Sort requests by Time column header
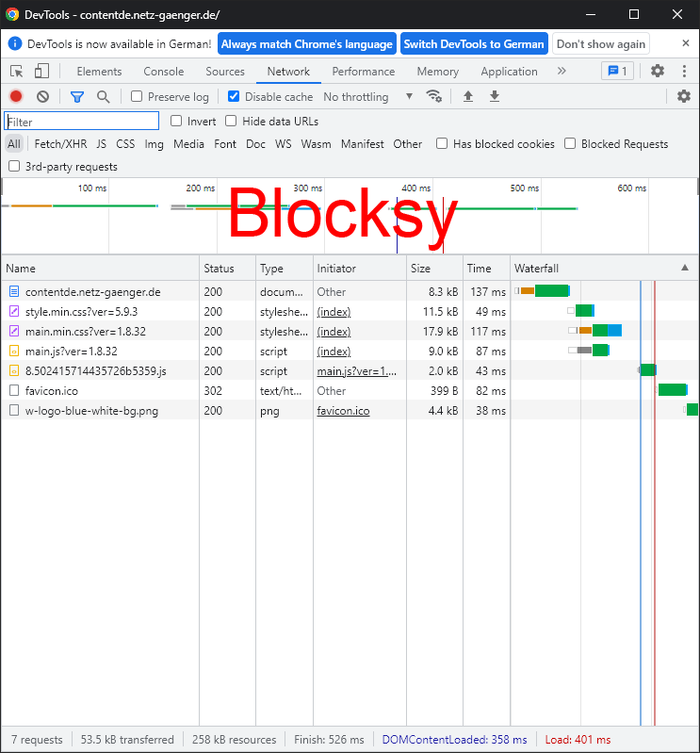The image size is (700, 753). (486, 268)
